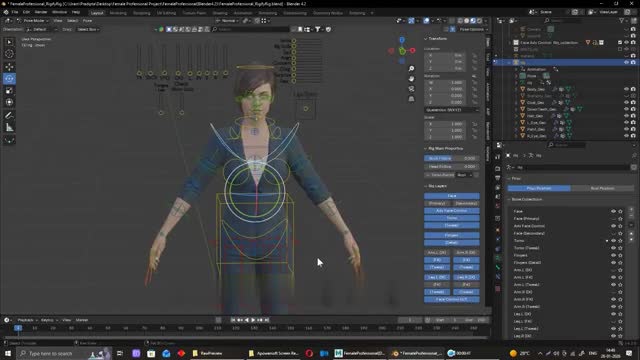
Task: Switch to the Layout workspace tab
Action: (x=97, y=13)
